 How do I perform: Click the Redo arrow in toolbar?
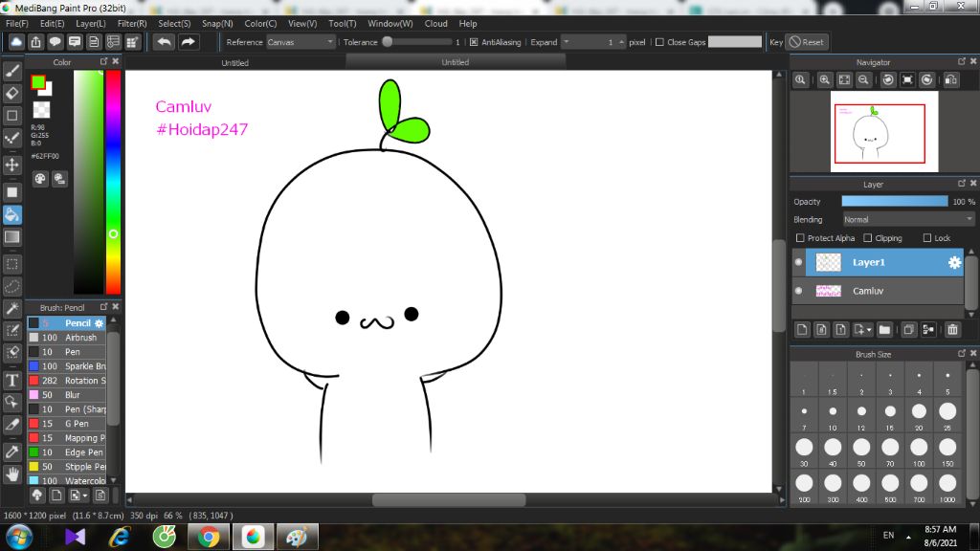189,42
